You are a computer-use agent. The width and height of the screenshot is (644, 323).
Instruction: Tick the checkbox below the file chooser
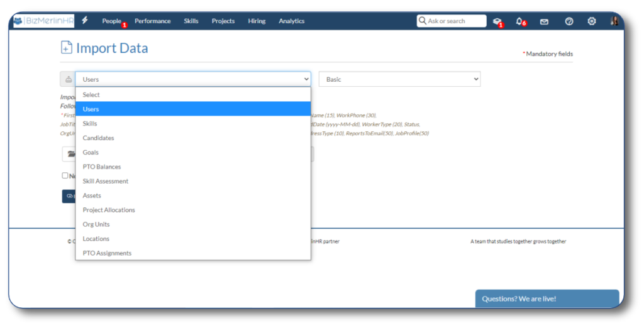(65, 175)
